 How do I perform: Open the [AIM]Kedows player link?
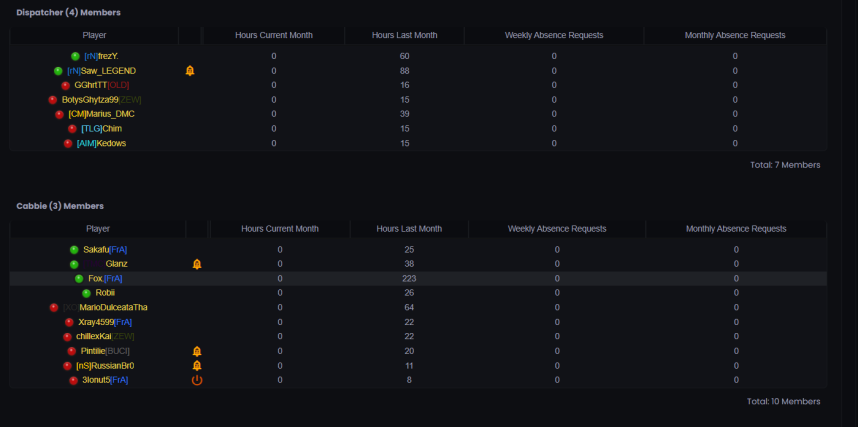(101, 143)
